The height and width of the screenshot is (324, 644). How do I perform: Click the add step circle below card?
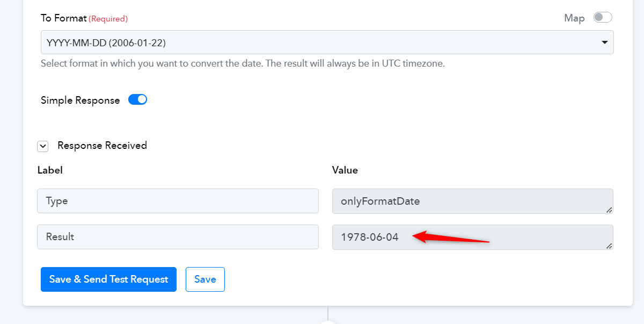(x=328, y=322)
